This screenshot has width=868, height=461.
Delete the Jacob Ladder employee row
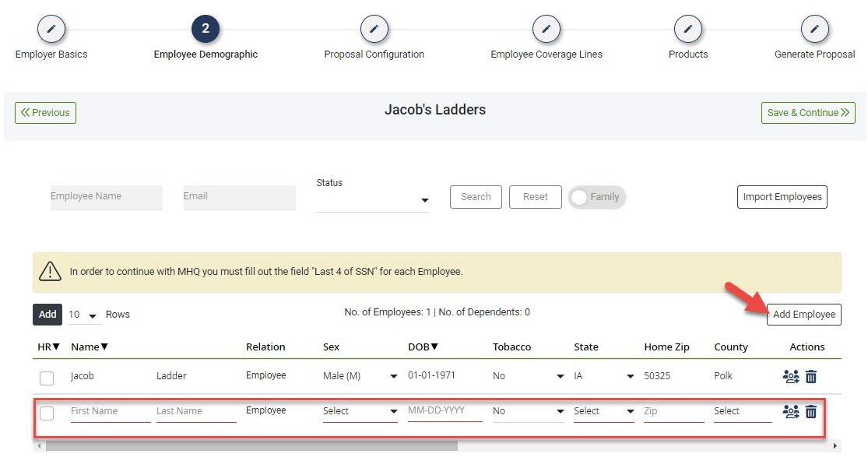coord(811,376)
